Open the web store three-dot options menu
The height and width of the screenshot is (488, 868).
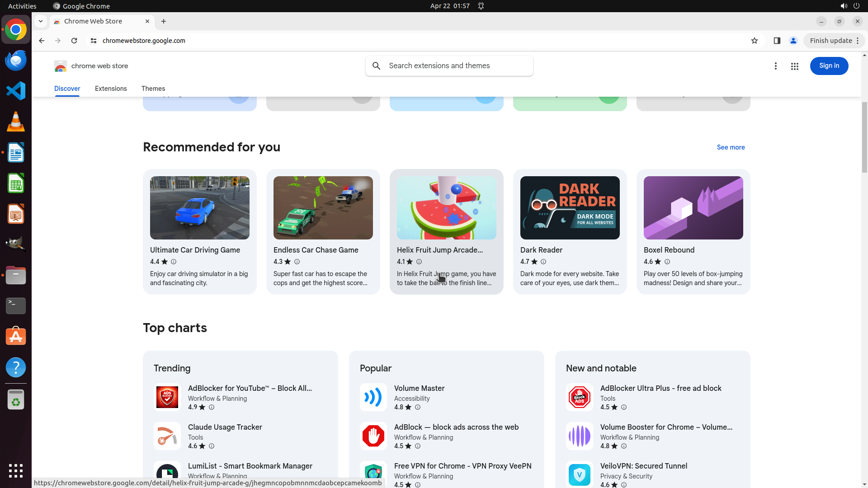click(775, 66)
